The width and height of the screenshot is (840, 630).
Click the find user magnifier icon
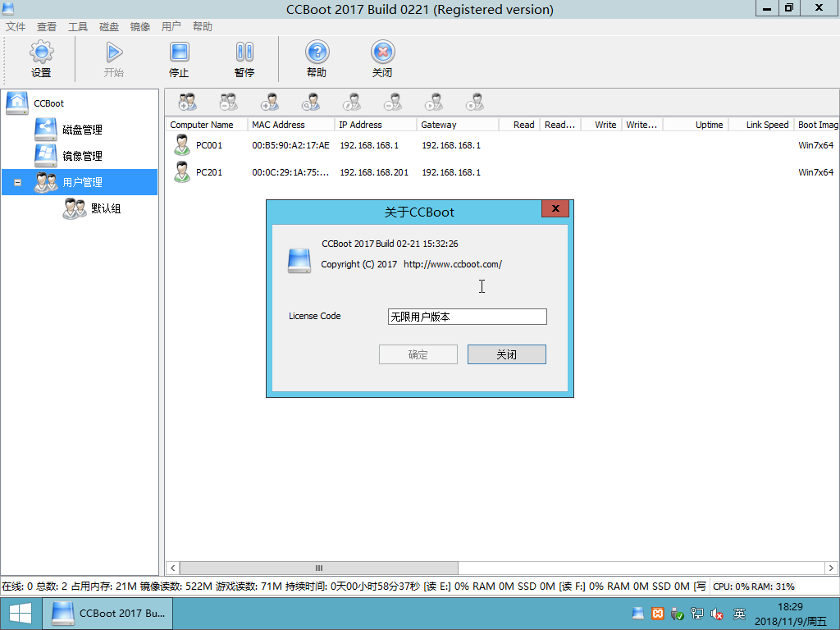(x=310, y=103)
